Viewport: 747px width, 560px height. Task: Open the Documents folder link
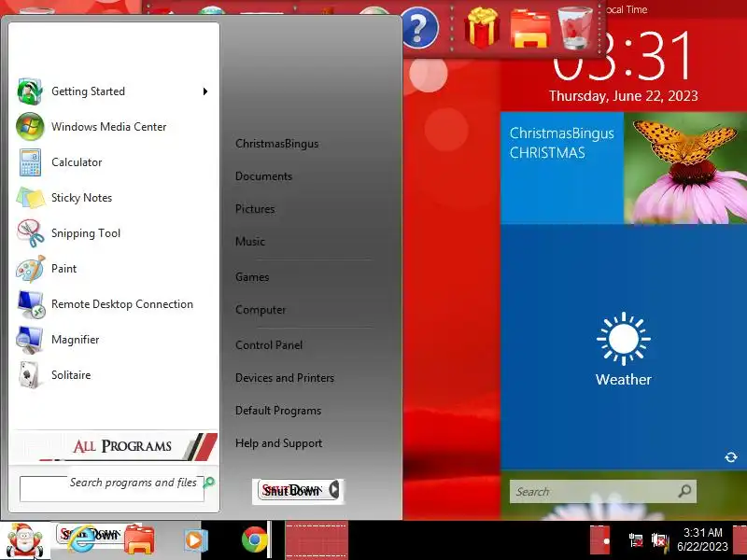click(263, 176)
